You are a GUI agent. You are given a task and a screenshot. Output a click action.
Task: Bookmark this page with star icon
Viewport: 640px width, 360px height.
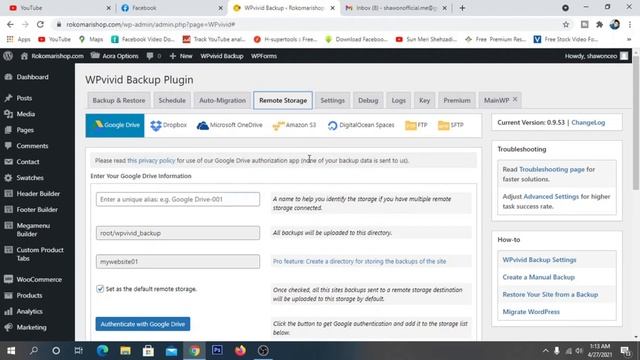(566, 24)
